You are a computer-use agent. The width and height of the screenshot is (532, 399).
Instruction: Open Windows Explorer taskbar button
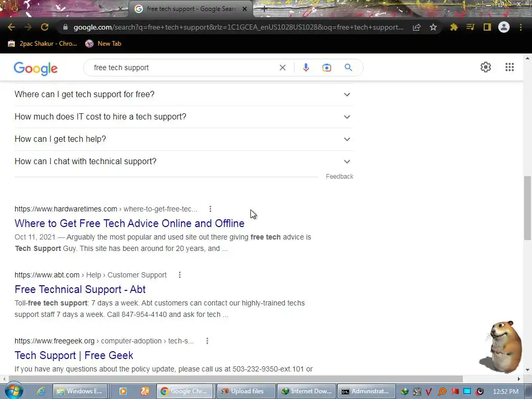[80, 391]
